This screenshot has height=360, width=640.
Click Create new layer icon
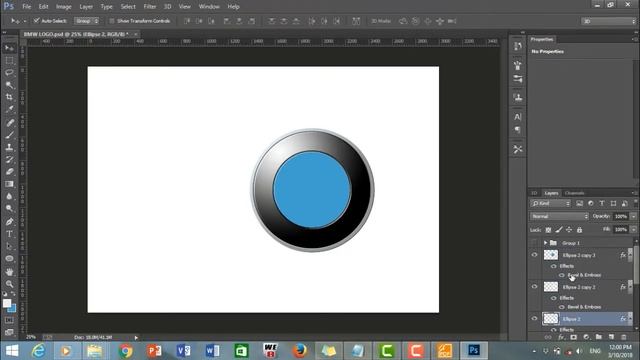pos(611,337)
